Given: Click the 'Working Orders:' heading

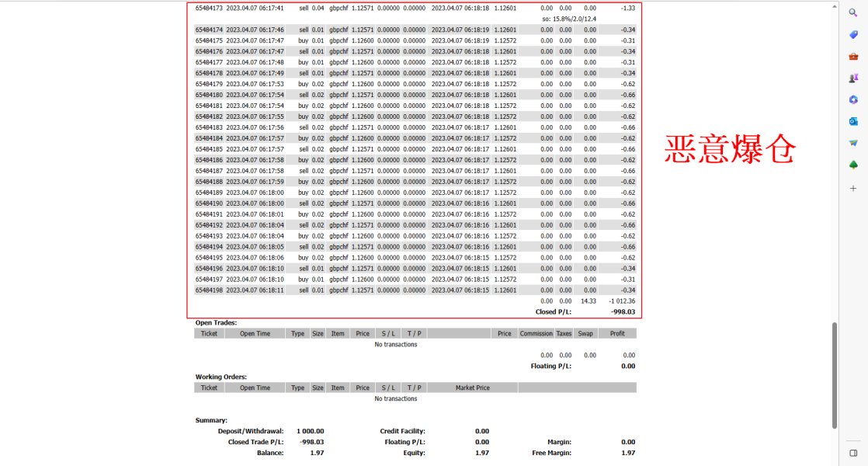Looking at the screenshot, I should point(220,377).
